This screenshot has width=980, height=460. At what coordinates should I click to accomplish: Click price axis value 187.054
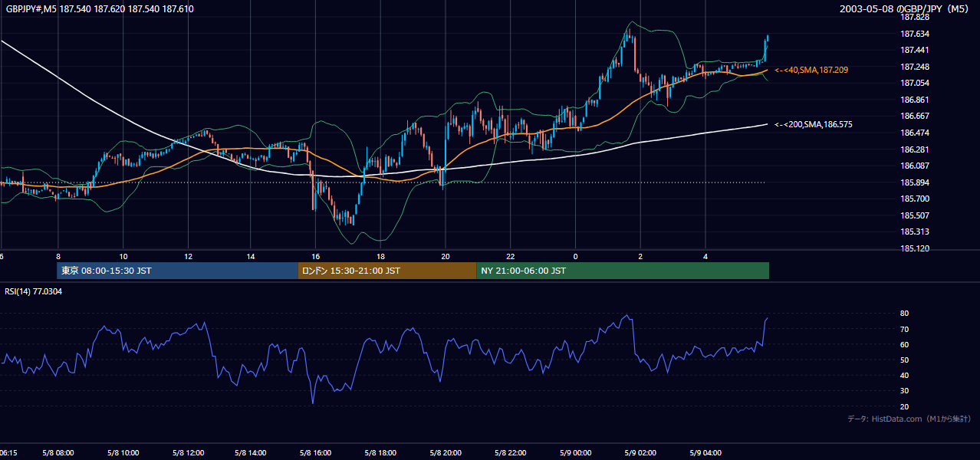pyautogui.click(x=914, y=83)
